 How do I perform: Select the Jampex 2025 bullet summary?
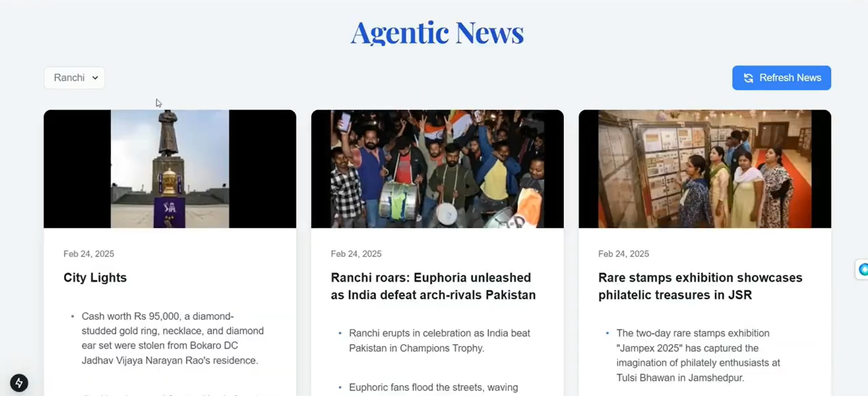click(698, 355)
